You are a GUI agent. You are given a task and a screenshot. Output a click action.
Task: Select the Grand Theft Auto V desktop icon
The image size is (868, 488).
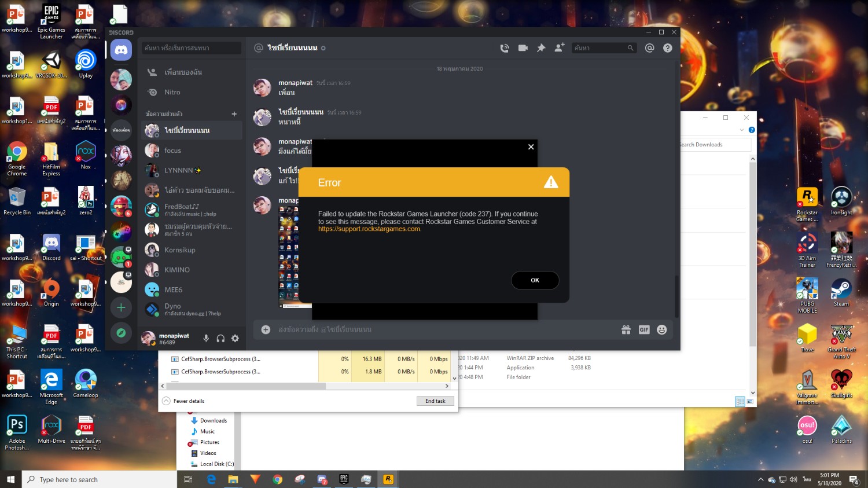(x=841, y=342)
